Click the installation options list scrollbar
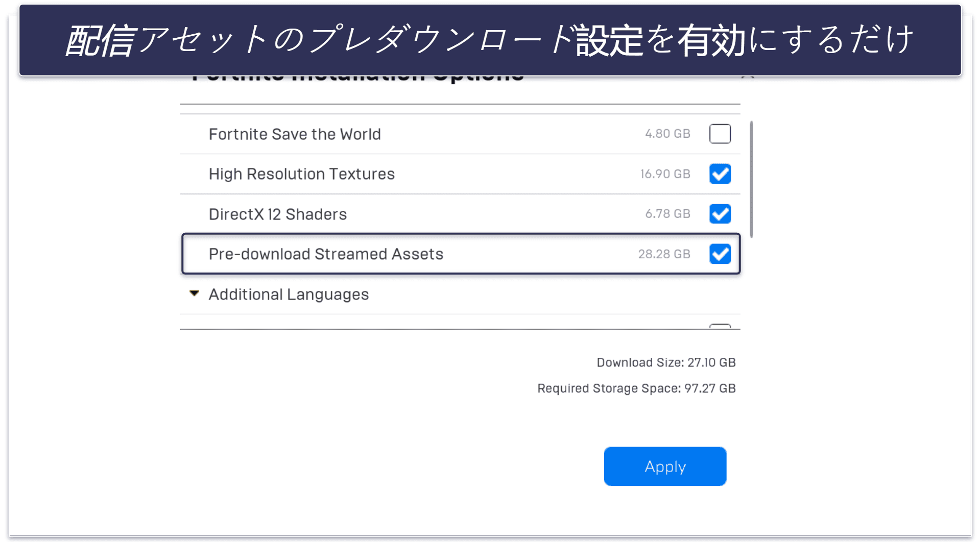 (751, 179)
